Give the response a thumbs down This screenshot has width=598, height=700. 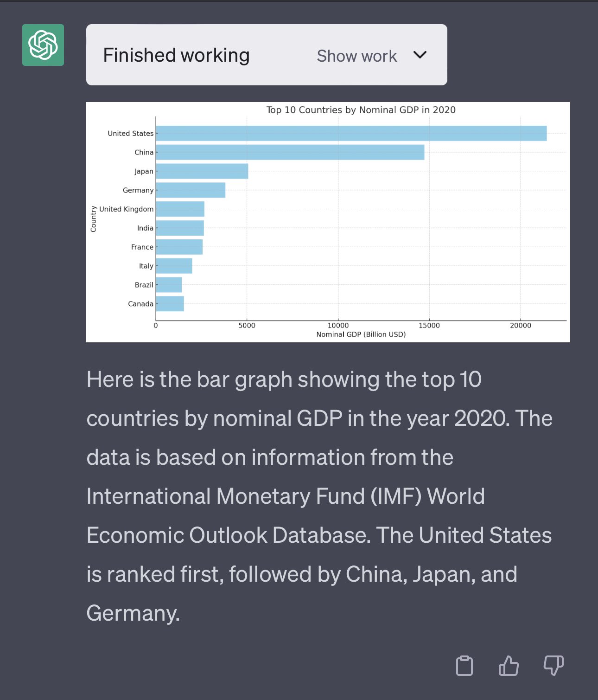click(x=553, y=666)
